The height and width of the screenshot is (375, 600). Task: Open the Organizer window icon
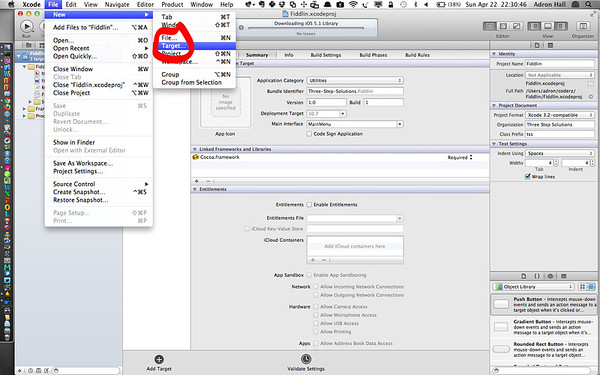click(x=583, y=26)
